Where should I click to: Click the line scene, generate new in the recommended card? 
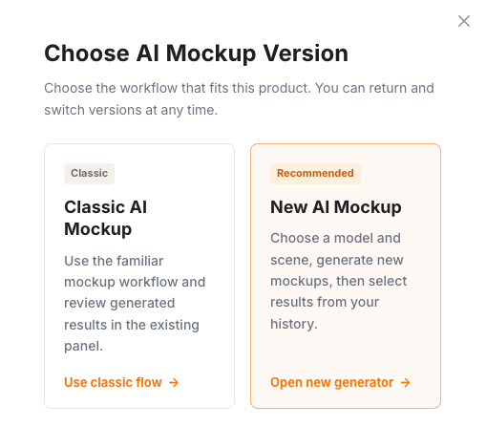point(337,260)
